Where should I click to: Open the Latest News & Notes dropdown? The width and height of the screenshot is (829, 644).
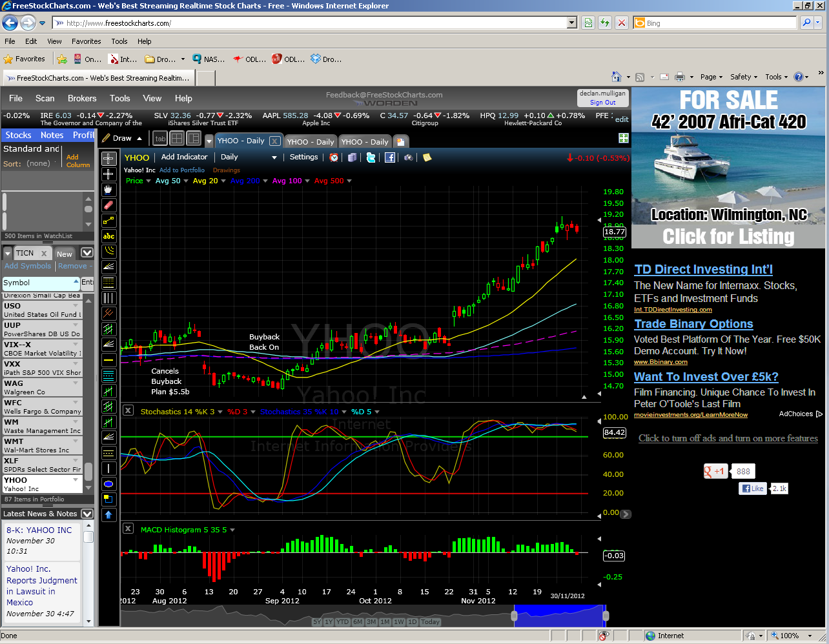point(87,514)
